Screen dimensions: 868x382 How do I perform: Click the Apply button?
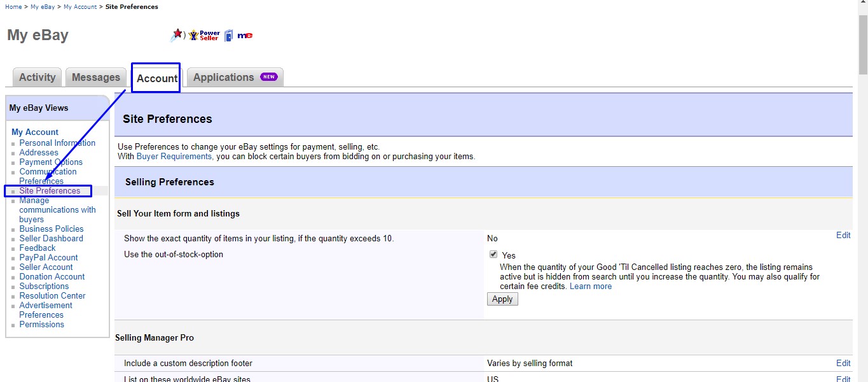pyautogui.click(x=502, y=299)
